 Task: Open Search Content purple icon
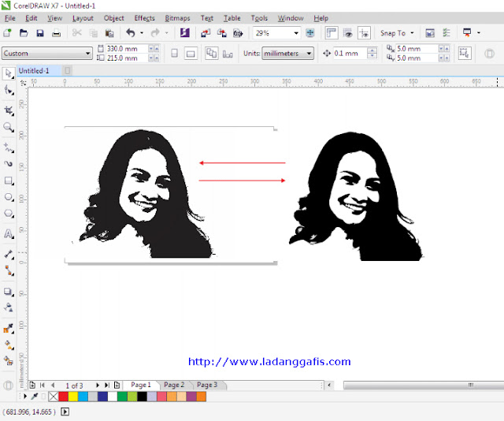point(185,33)
